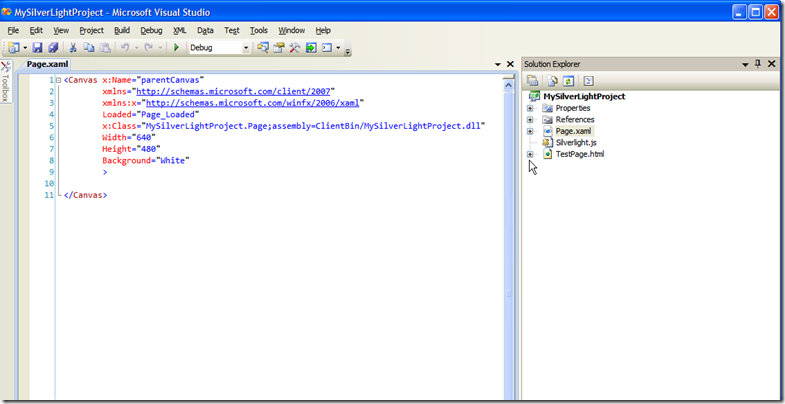Open toolbar options overflow chevron
785x404 pixels.
pos(348,50)
